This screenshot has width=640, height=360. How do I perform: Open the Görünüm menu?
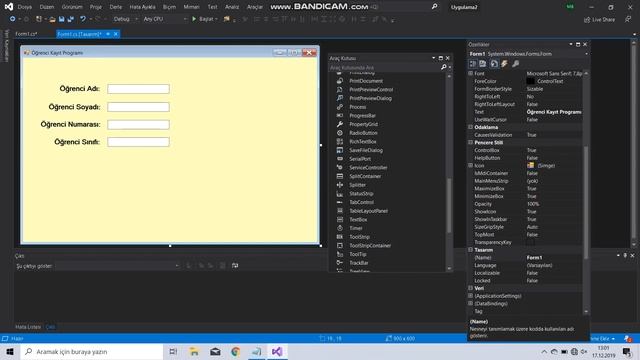coord(72,7)
